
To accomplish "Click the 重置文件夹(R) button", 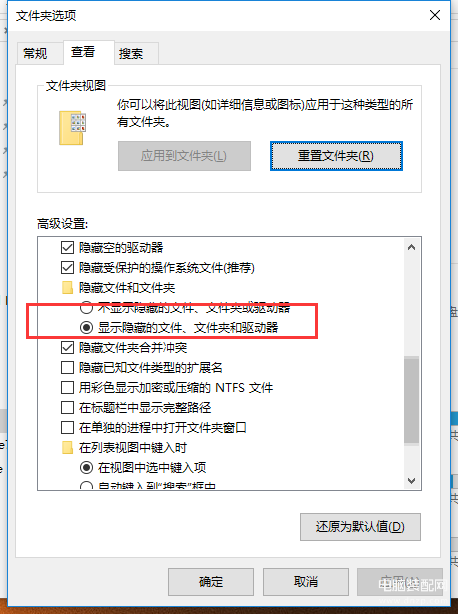I will coord(336,156).
